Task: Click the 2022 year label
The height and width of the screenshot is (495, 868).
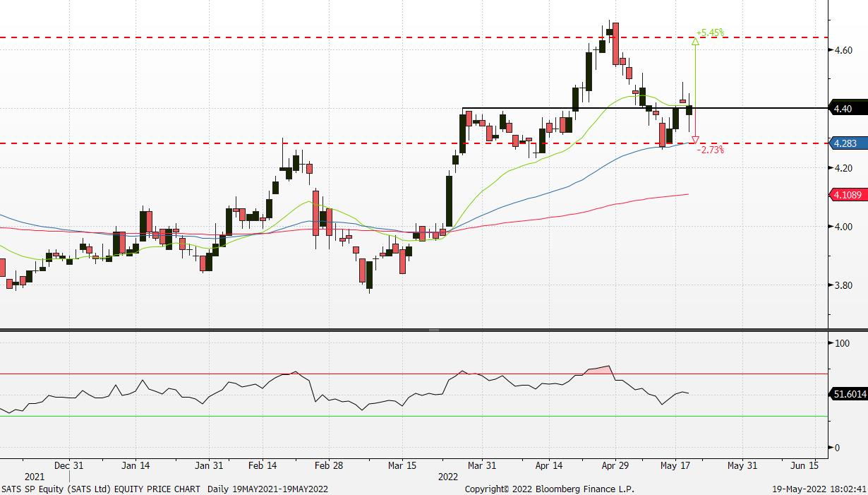Action: pos(448,477)
